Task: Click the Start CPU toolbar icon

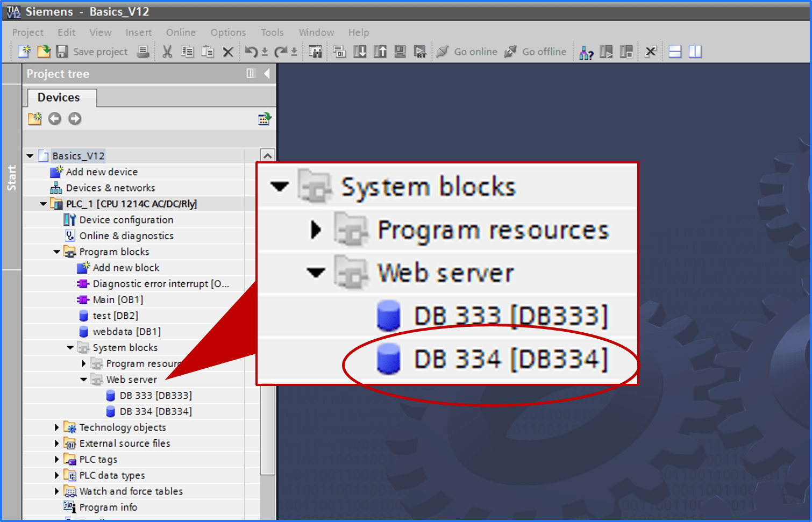Action: pos(606,52)
